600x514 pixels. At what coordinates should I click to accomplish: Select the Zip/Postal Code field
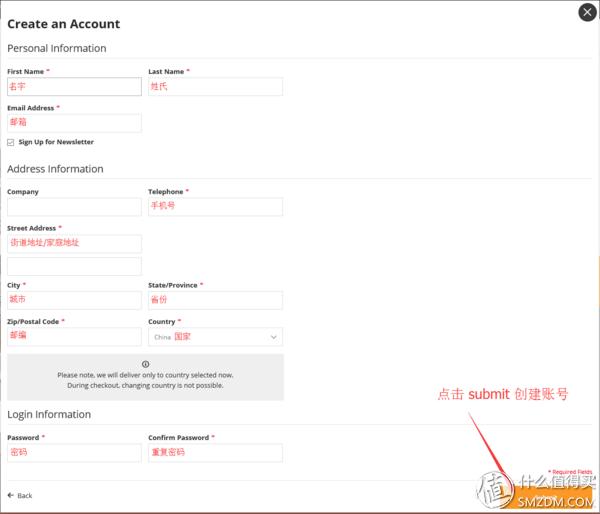point(74,337)
